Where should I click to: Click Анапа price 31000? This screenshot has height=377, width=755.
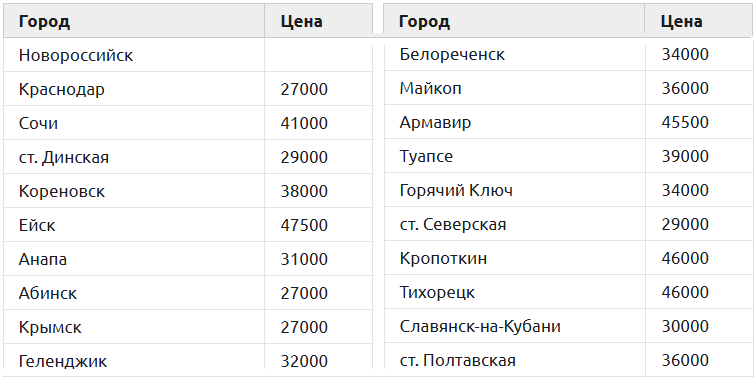pos(304,259)
